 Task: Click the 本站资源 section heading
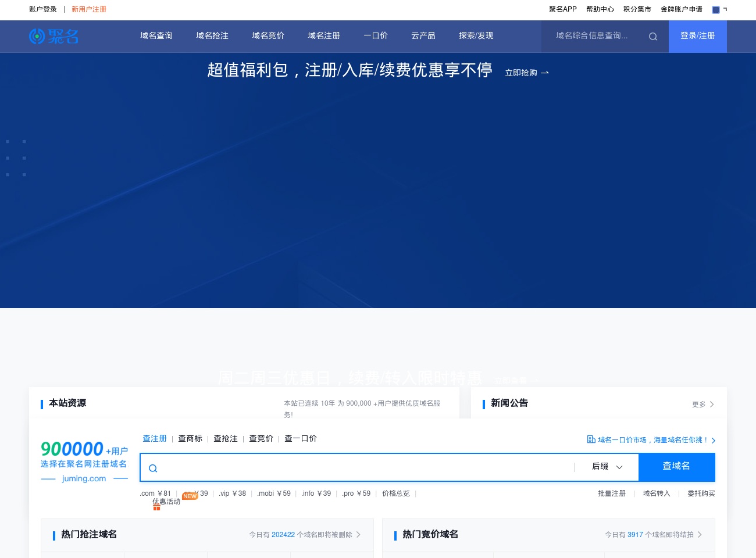coord(67,403)
